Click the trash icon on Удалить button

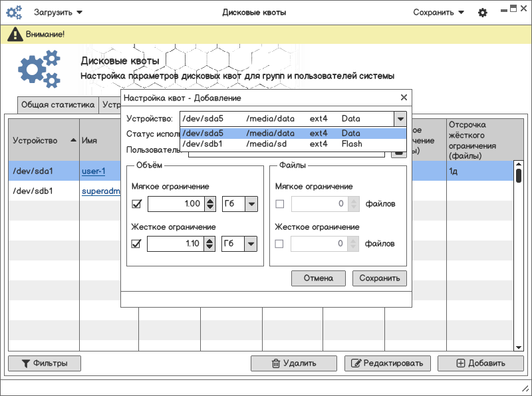[275, 363]
